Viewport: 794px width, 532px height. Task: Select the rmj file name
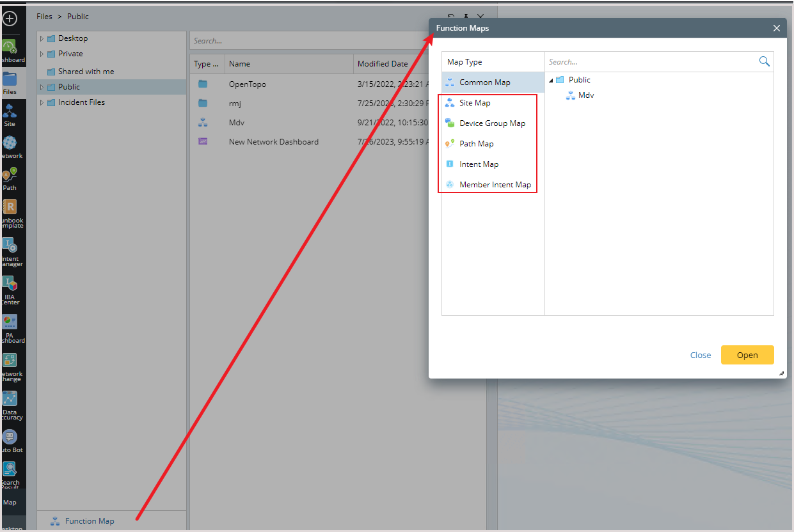pyautogui.click(x=235, y=104)
